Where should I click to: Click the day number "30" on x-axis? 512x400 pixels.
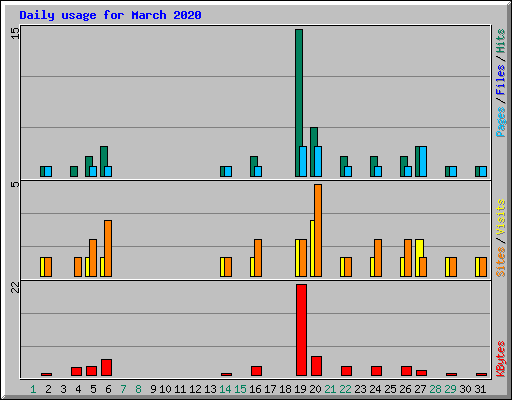pos(465,389)
